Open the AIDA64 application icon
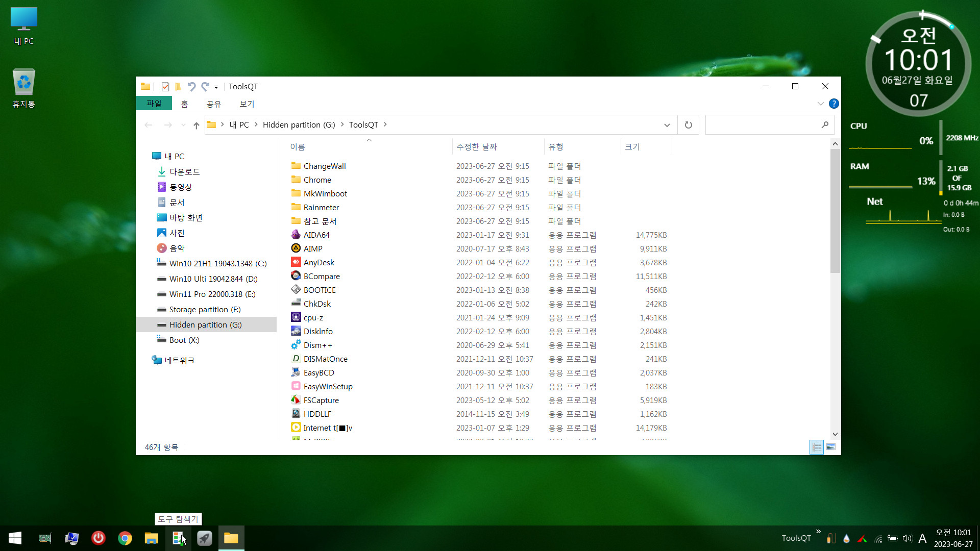The width and height of the screenshot is (980, 551). tap(296, 235)
